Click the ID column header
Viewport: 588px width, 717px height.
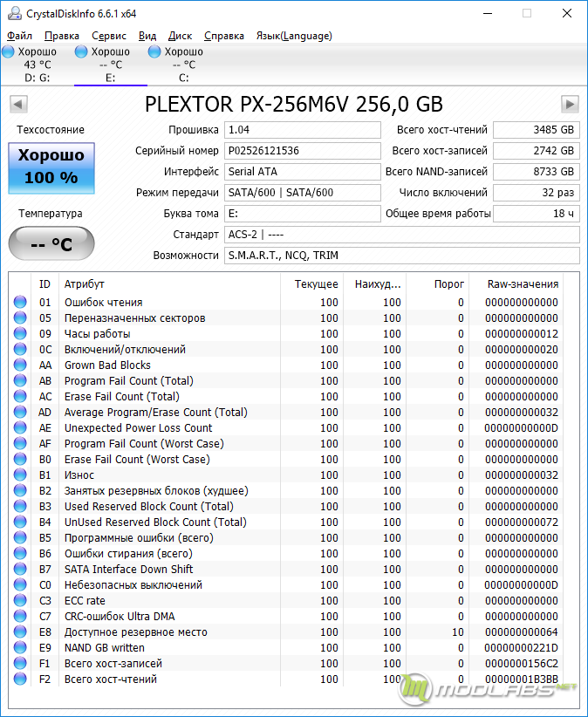coord(44,284)
